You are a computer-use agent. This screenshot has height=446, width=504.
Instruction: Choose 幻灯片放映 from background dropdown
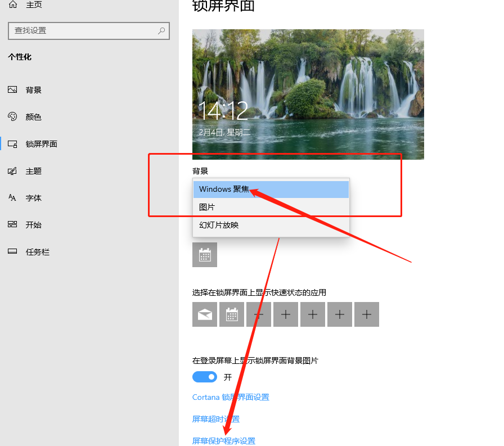pos(271,225)
